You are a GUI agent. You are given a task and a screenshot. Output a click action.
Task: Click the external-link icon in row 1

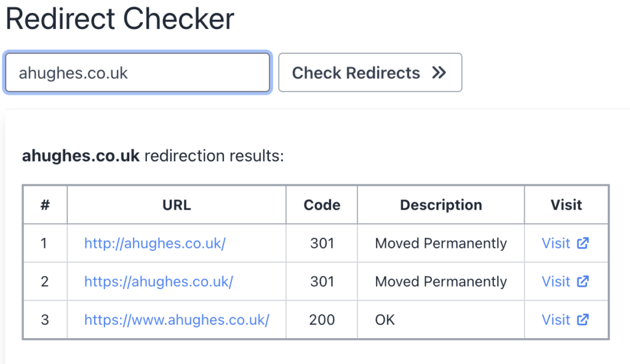pyautogui.click(x=583, y=243)
